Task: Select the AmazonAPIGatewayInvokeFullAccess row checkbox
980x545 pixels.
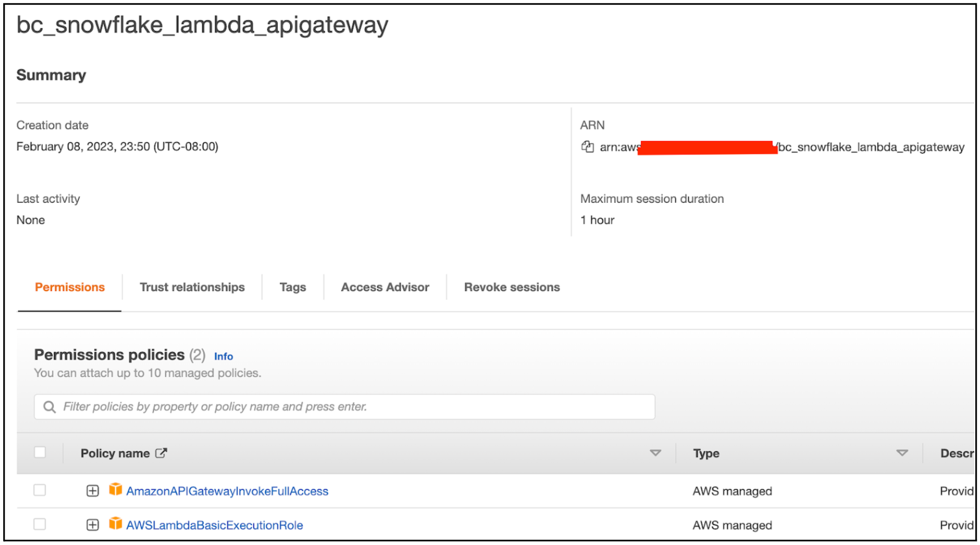Action: coord(40,490)
